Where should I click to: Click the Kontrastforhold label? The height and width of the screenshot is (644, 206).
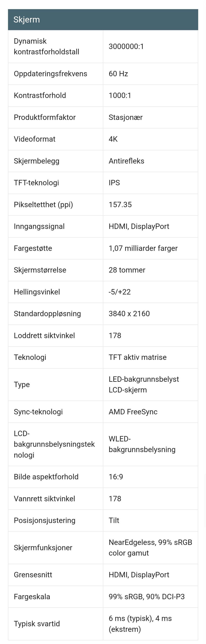[x=40, y=96]
